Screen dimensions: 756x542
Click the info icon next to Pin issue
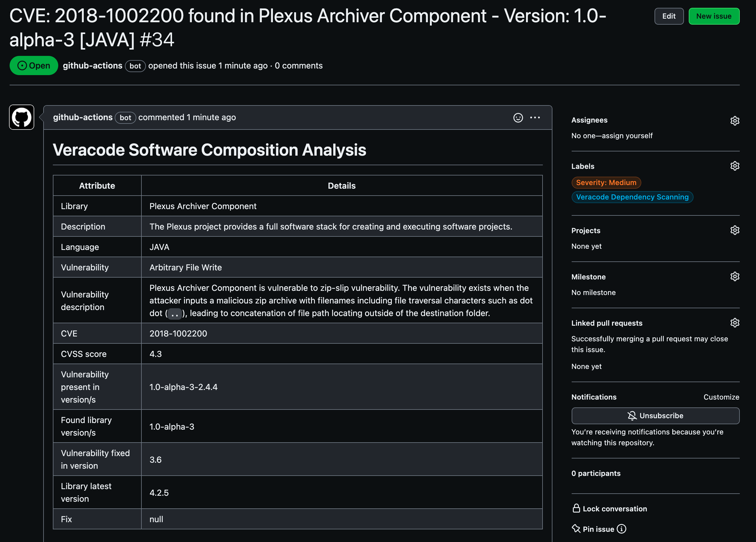pyautogui.click(x=621, y=529)
